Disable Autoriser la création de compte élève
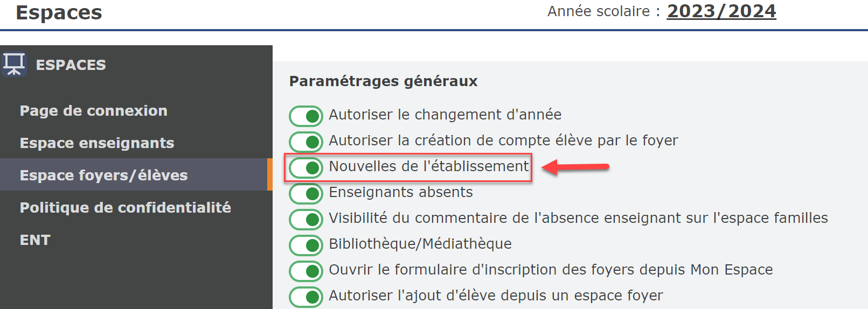 tap(306, 142)
